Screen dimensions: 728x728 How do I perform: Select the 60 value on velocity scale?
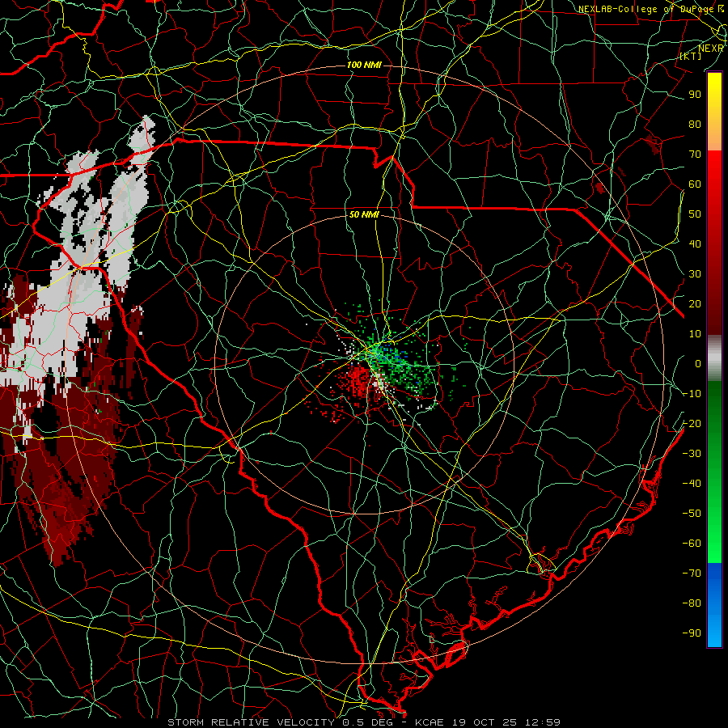click(695, 184)
